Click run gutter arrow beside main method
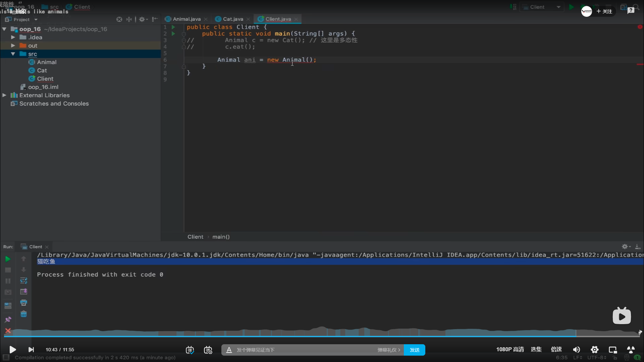 tap(173, 34)
